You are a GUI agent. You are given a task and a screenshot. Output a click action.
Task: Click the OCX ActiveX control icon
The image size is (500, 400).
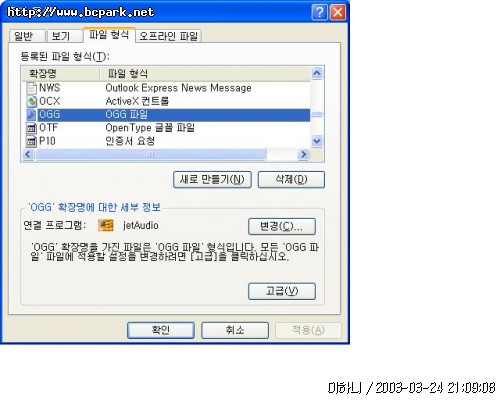31,101
